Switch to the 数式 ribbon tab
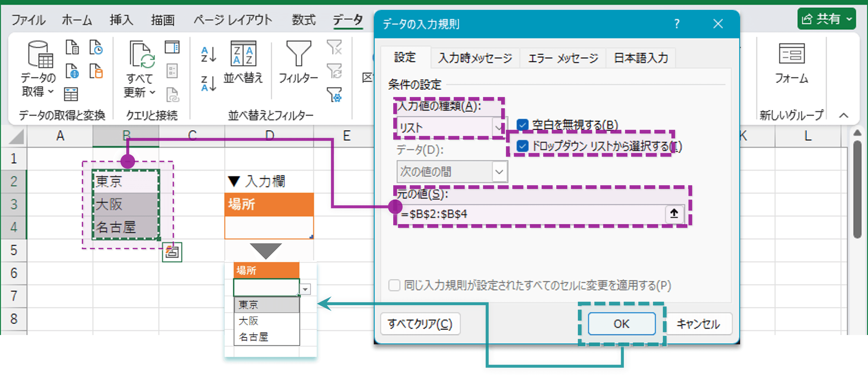The height and width of the screenshot is (375, 868). click(303, 20)
